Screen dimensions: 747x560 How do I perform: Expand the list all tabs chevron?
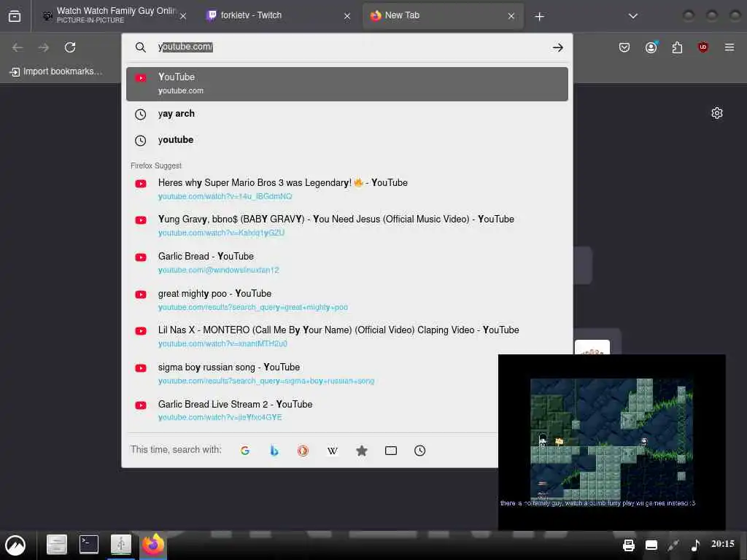click(x=632, y=16)
